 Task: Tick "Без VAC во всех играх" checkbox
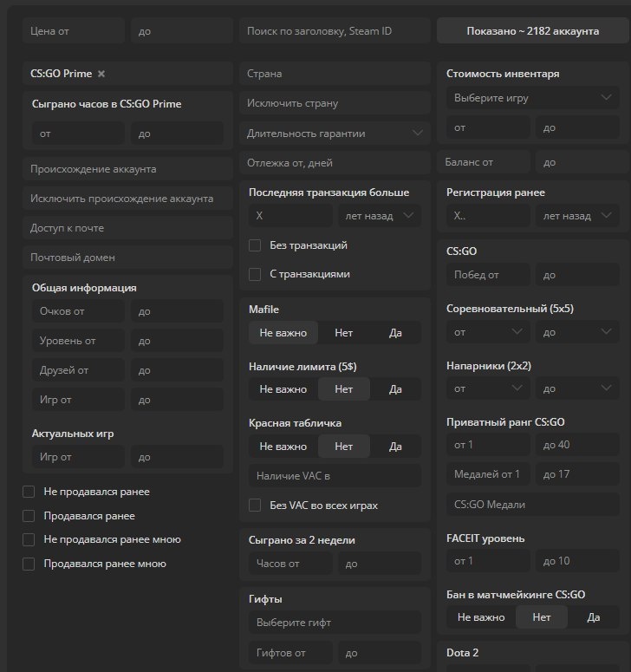click(x=255, y=505)
